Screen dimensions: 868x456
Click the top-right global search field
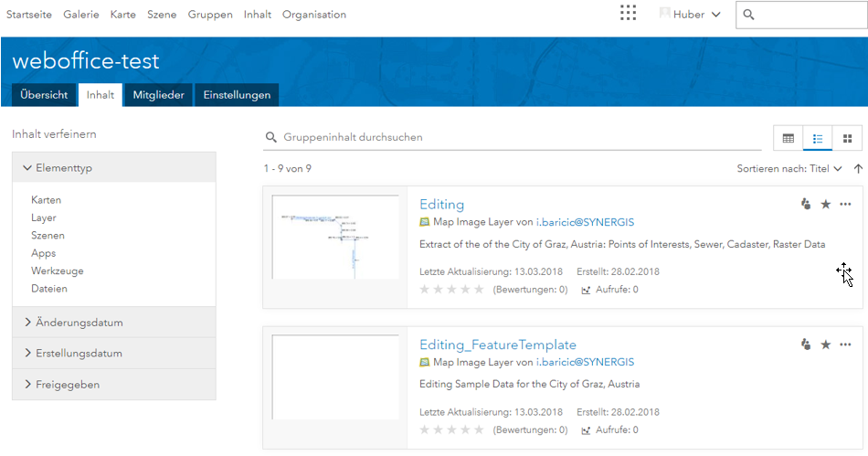(801, 15)
